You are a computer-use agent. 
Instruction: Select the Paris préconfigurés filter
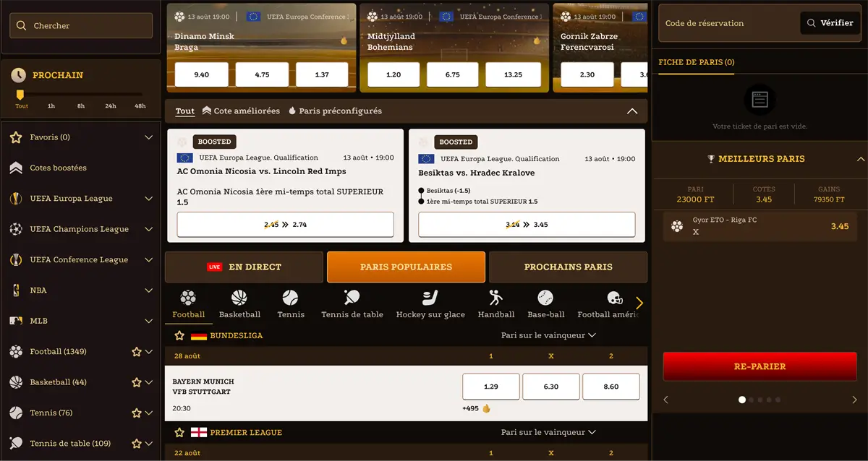tap(335, 111)
